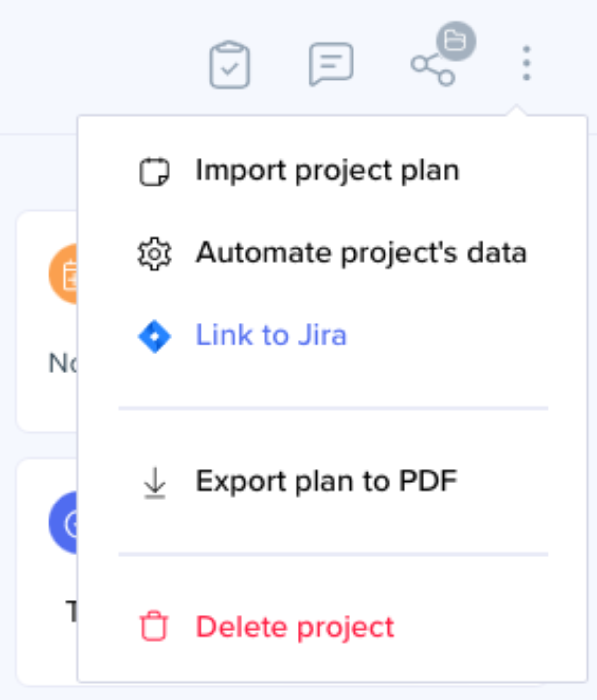597x700 pixels.
Task: Follow the Link to Jira link
Action: point(271,335)
